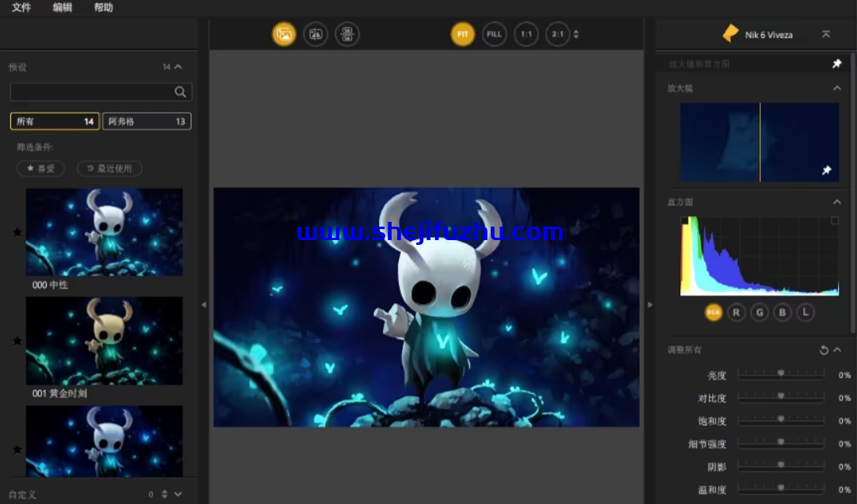This screenshot has width=857, height=504.
Task: Click the 000 中性 preset label
Action: point(50,285)
